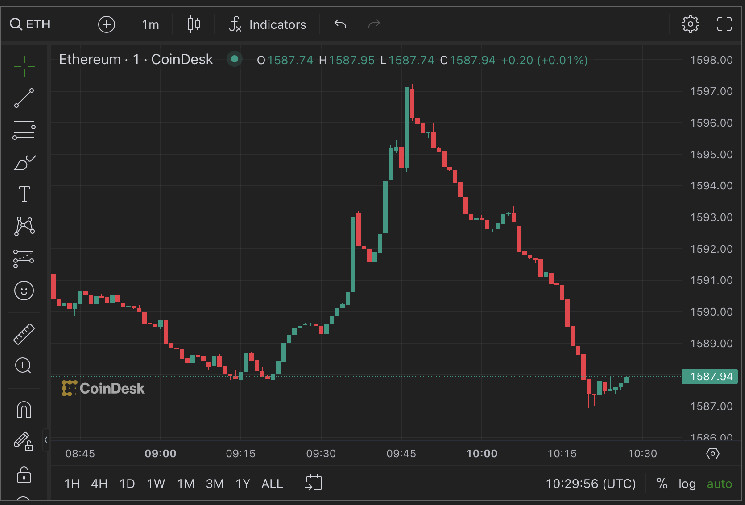Redo the chart action
Image resolution: width=745 pixels, height=505 pixels.
coord(374,24)
